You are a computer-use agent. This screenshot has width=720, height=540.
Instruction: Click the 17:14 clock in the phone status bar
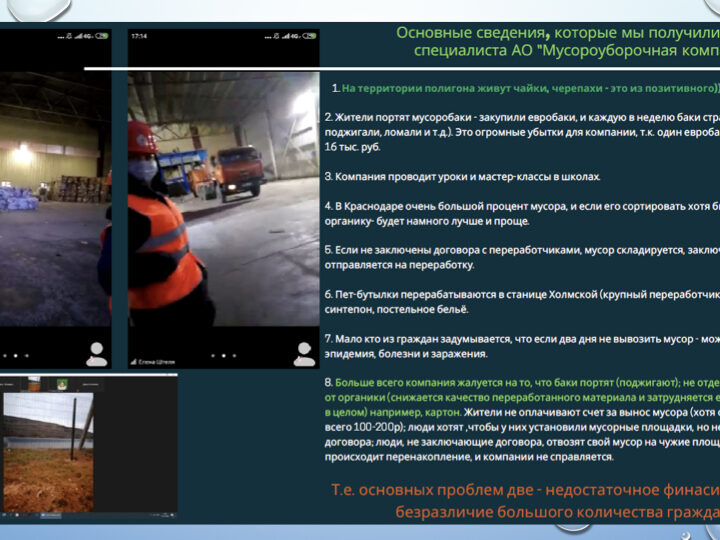pos(138,36)
